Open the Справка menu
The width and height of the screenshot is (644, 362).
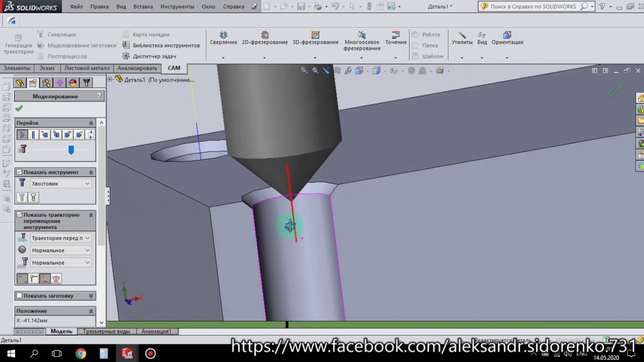[233, 7]
